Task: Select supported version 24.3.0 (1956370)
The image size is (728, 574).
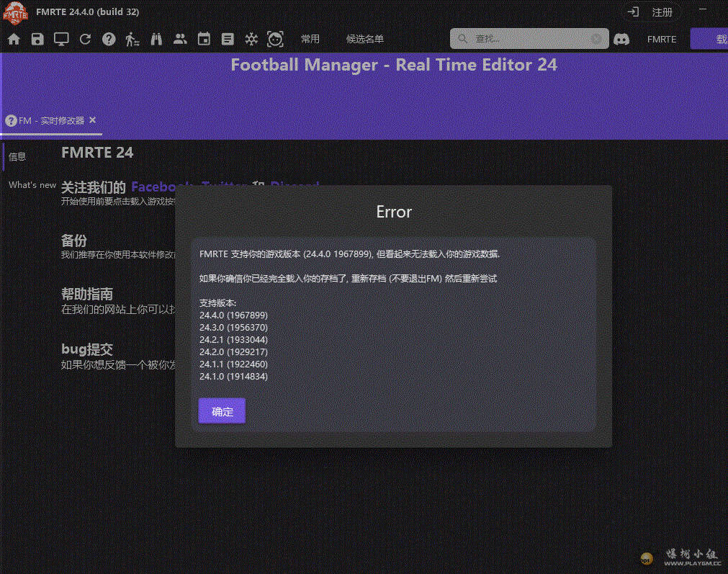Action: point(233,328)
